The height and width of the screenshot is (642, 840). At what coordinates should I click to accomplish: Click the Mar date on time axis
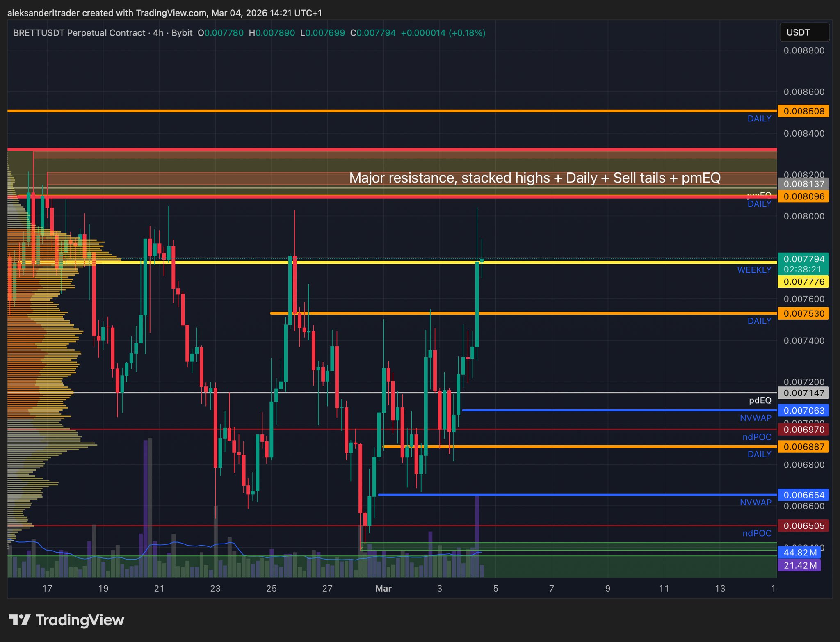(383, 588)
